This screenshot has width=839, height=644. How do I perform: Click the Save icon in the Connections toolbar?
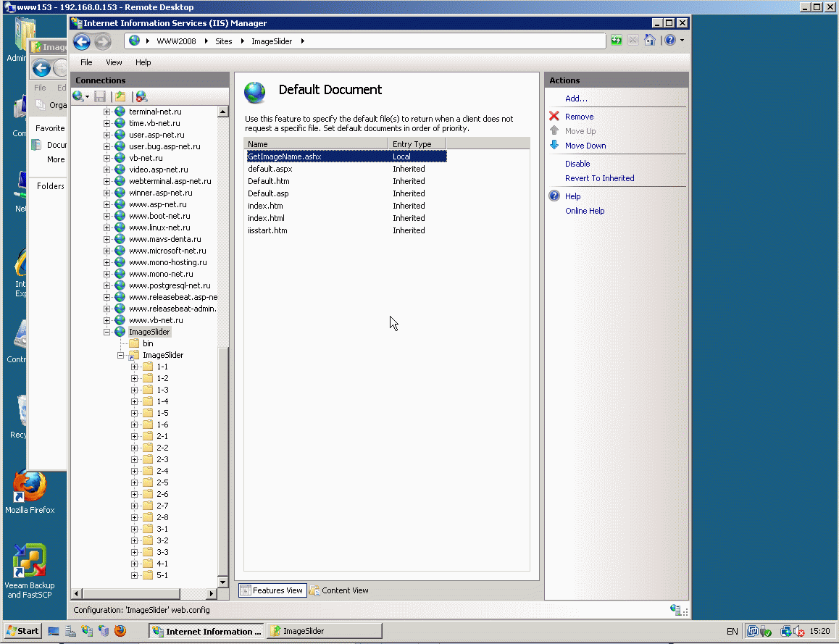pos(99,96)
